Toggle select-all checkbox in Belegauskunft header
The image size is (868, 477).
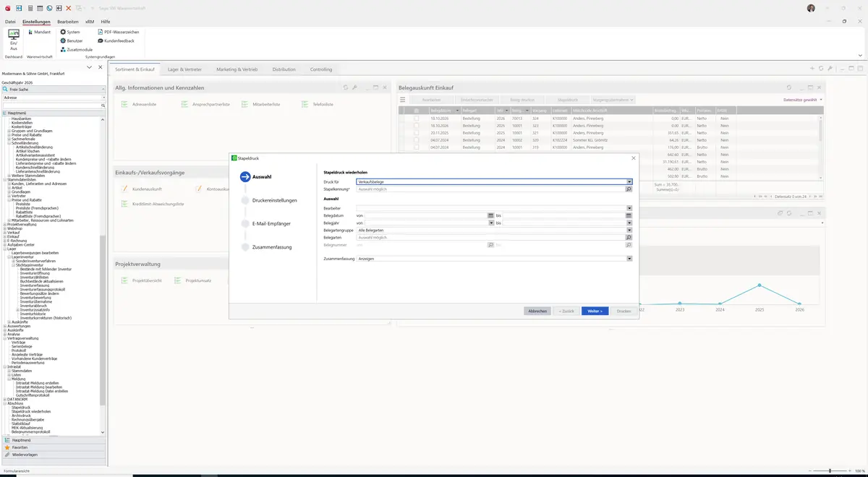(416, 111)
